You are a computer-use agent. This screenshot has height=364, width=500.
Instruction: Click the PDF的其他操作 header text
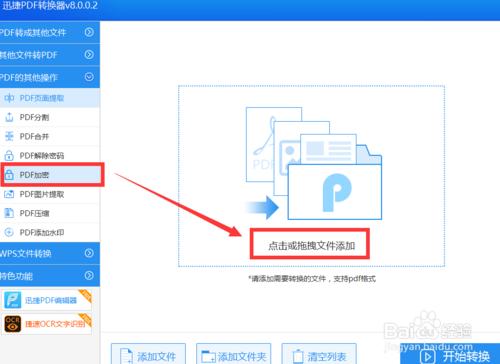click(29, 78)
